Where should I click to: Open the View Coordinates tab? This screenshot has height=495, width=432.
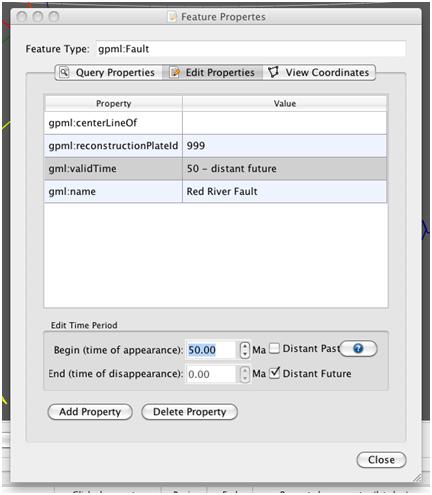(319, 72)
